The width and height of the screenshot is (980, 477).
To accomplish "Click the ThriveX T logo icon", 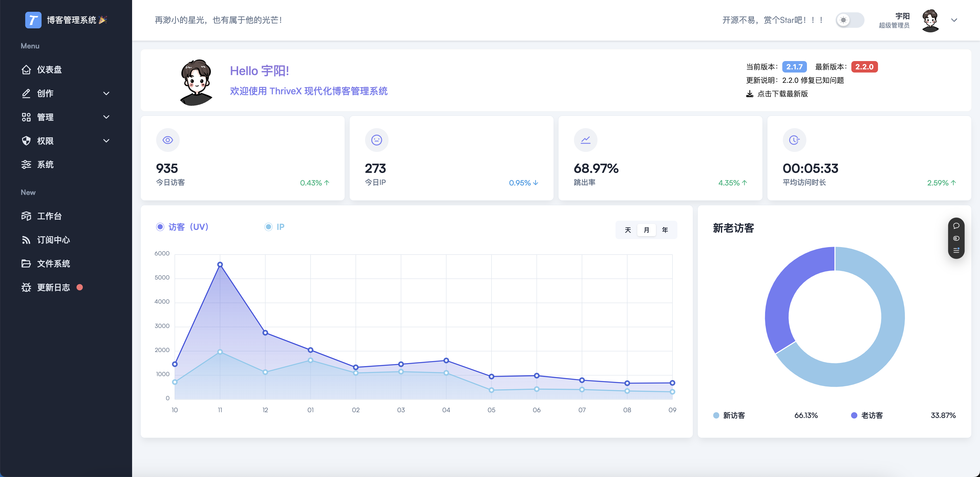I will point(33,20).
